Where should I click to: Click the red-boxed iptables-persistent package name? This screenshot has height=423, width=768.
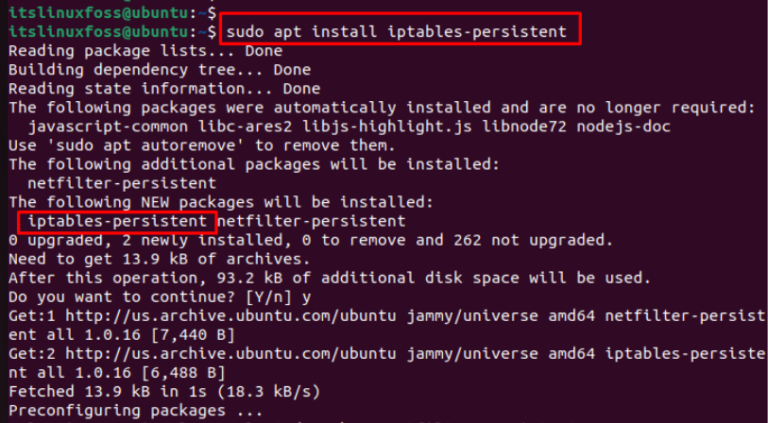pos(119,220)
